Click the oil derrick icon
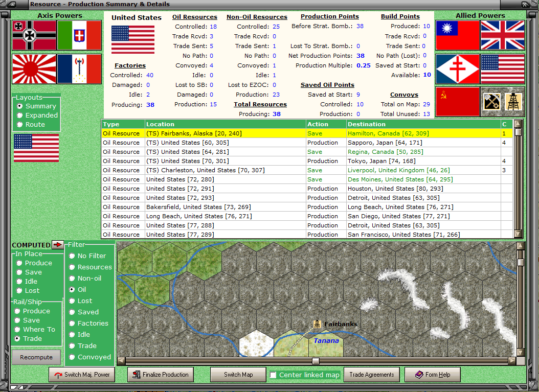This screenshot has height=392, width=539. click(x=513, y=102)
